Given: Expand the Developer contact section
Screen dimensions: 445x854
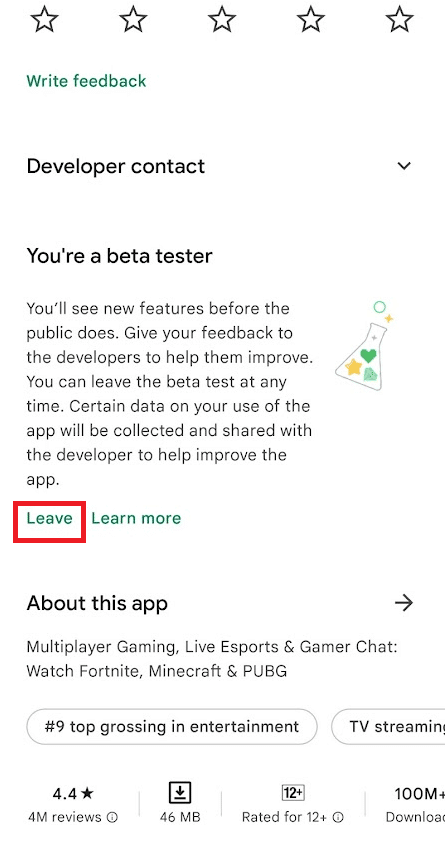Looking at the screenshot, I should click(404, 166).
